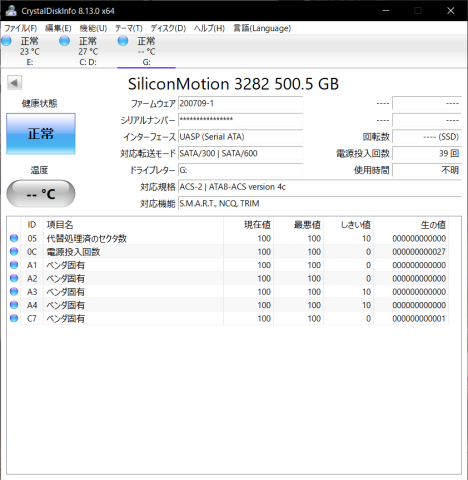Viewport: 468px width, 480px height.
Task: Open the ヘルプ(H) menu
Action: [209, 28]
